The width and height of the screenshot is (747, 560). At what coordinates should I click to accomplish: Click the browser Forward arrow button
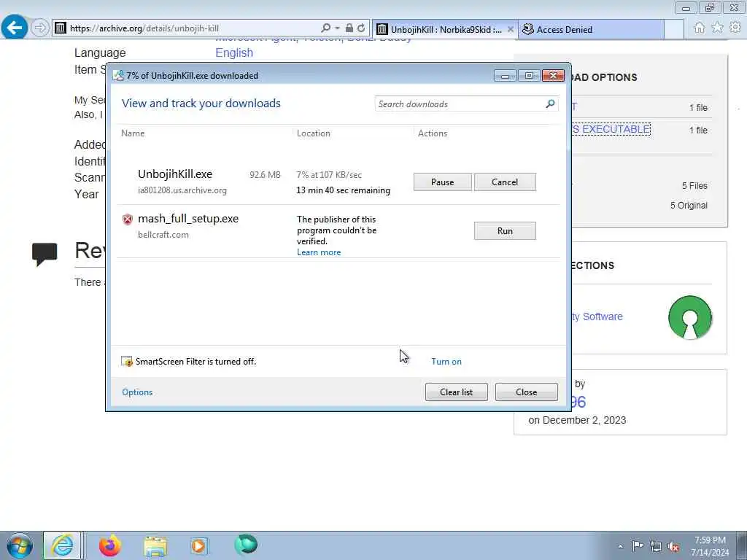[40, 28]
